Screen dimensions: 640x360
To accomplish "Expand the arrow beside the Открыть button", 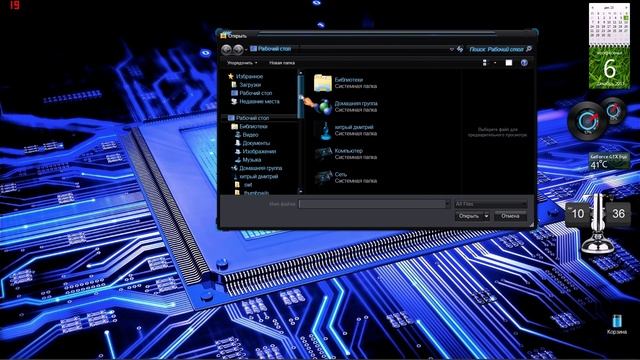I will (486, 216).
